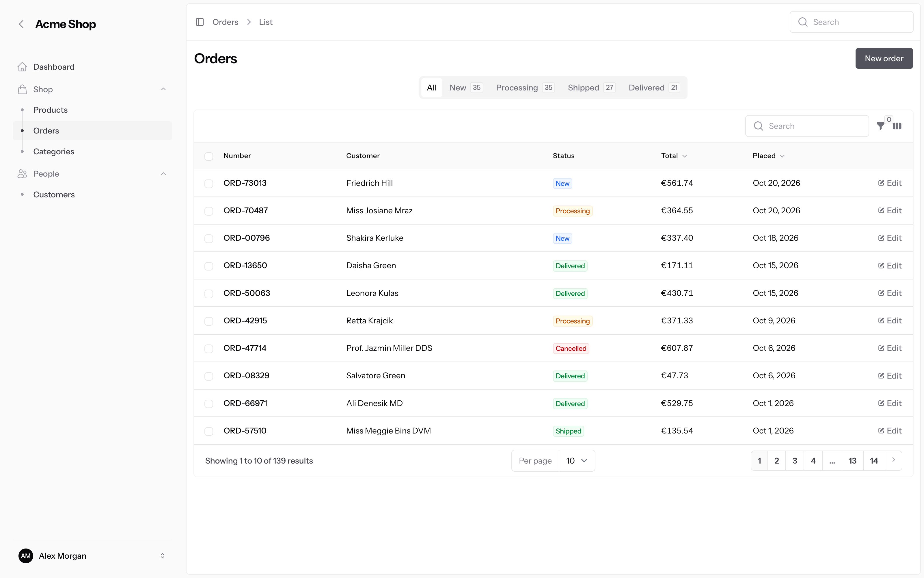Click the People group icon in sidebar

(22, 174)
